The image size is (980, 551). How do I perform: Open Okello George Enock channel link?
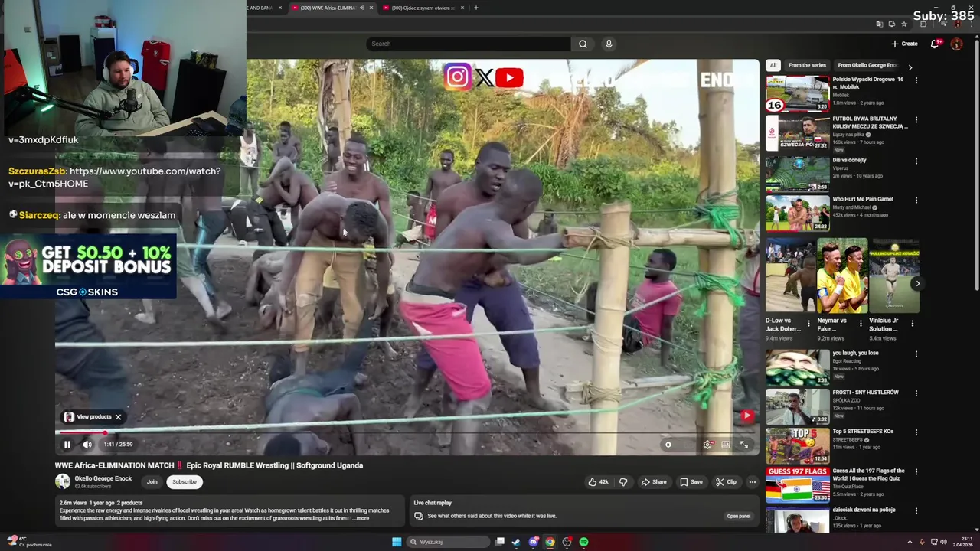click(103, 478)
